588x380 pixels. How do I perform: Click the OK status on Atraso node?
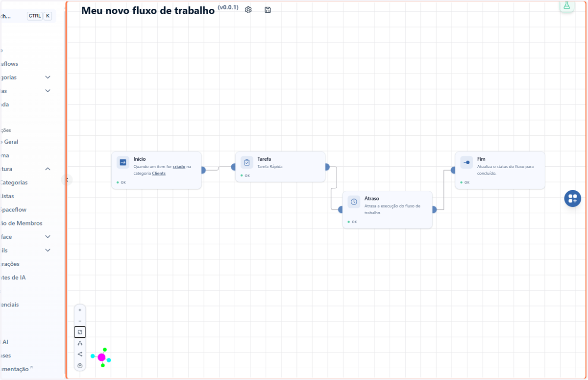point(352,222)
